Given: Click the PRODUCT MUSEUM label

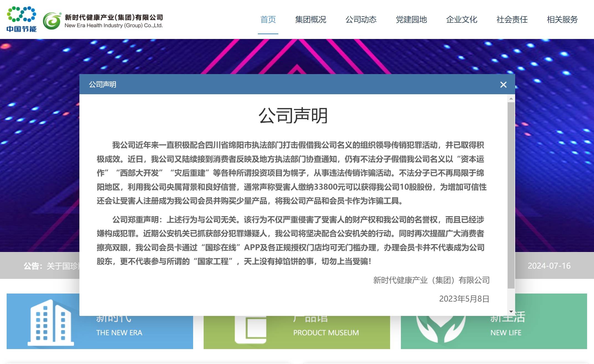Looking at the screenshot, I should (326, 333).
